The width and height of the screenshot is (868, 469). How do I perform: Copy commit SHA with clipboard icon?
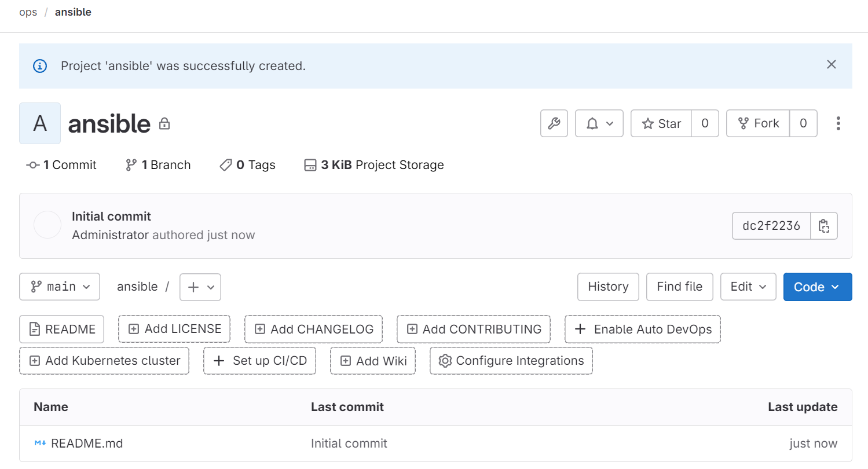(823, 226)
